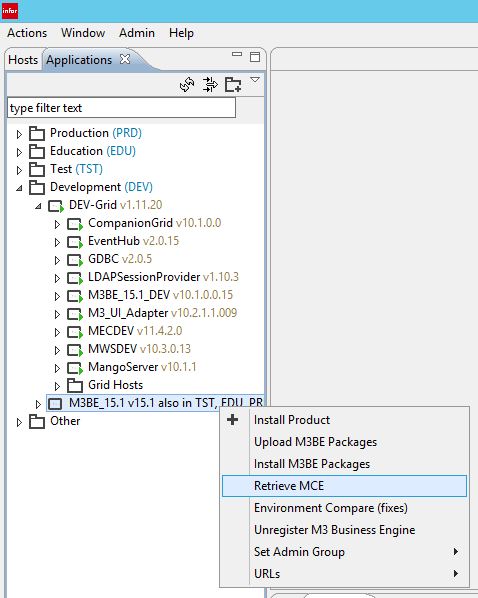Image resolution: width=478 pixels, height=598 pixels.
Task: Click the Test folder icon
Action: click(37, 169)
